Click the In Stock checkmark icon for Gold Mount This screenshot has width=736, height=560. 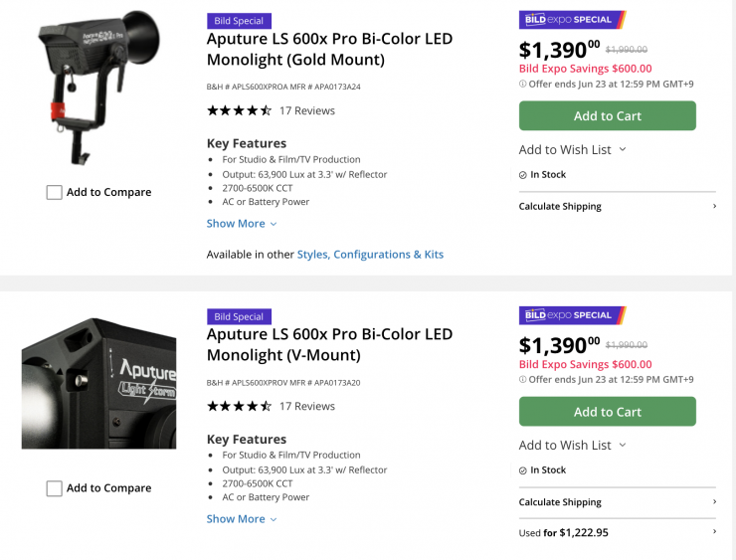pos(523,175)
